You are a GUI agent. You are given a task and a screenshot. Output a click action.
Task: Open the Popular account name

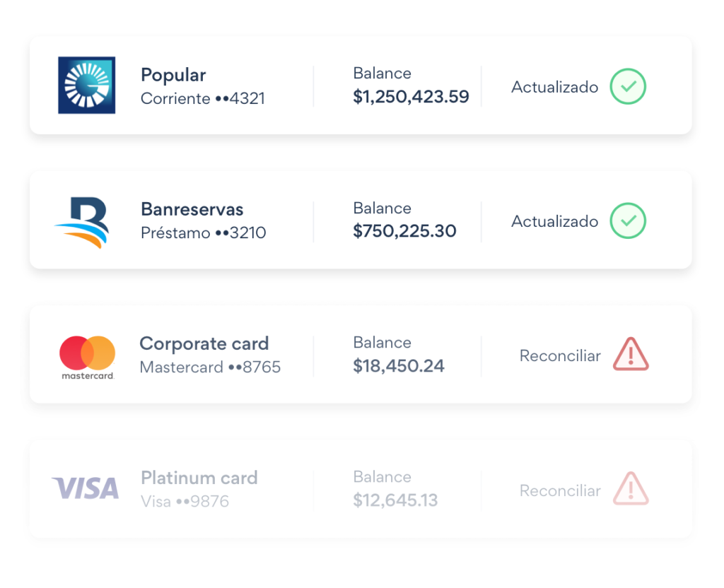[173, 75]
